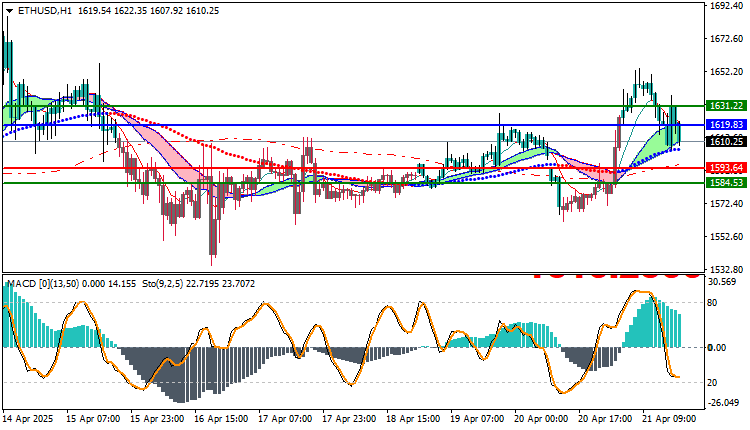
Task: Click the 1672.60 price scale label
Action: pyautogui.click(x=727, y=38)
